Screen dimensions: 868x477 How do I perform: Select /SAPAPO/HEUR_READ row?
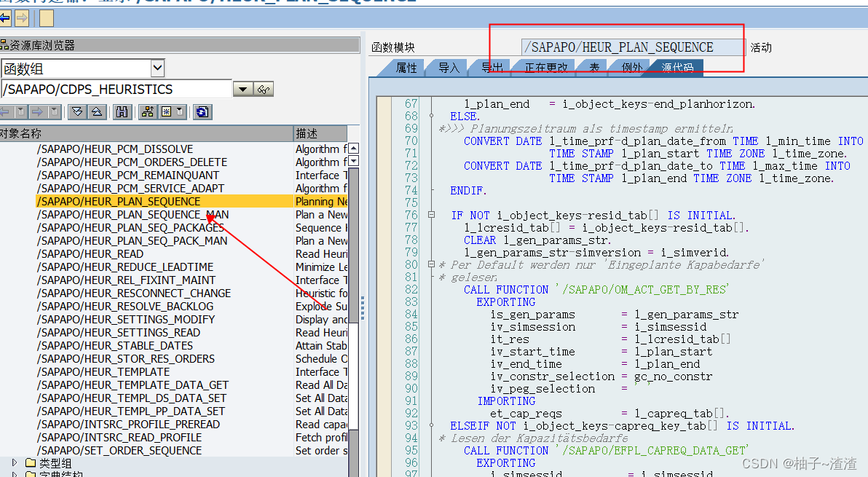(90, 254)
